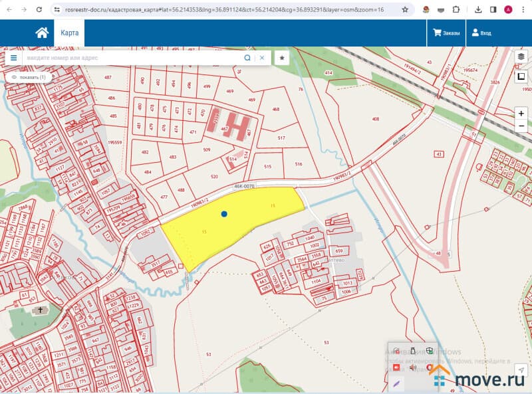Open the browser extensions puzzle icon
This screenshot has height=394, width=532.
click(x=456, y=10)
